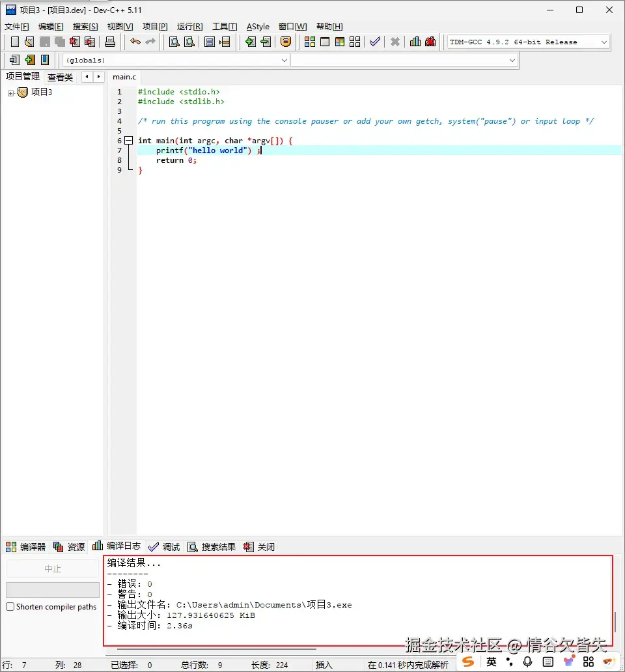This screenshot has height=672, width=625.
Task: Open the 项目[P] menu
Action: click(155, 27)
